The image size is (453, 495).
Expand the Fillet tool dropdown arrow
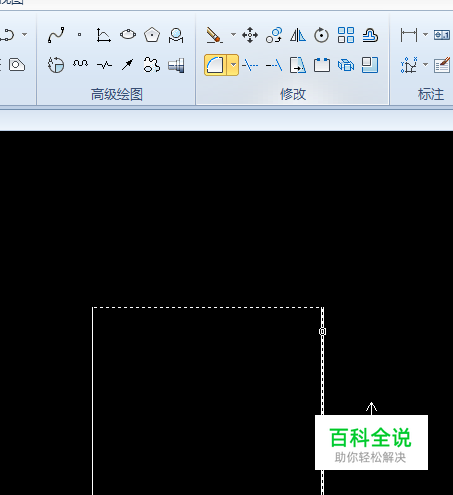(x=233, y=65)
